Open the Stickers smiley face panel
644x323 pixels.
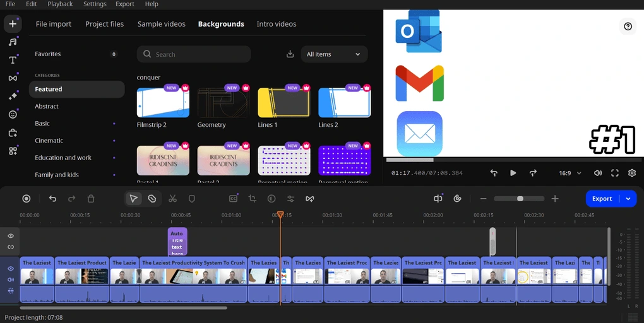[13, 114]
